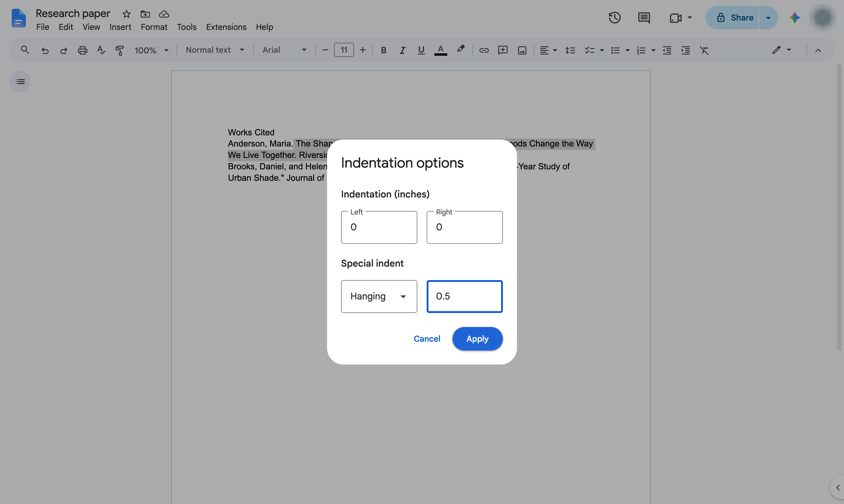Viewport: 844px width, 504px height.
Task: Click the Share button
Action: tap(732, 18)
